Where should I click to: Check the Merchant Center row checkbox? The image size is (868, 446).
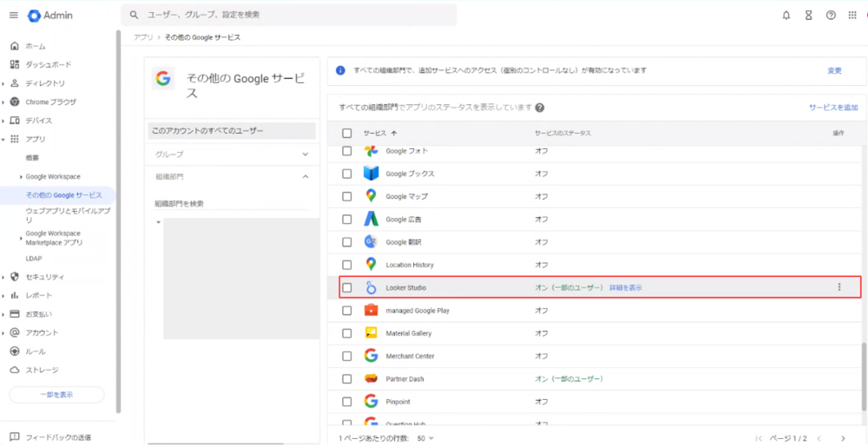coord(346,356)
